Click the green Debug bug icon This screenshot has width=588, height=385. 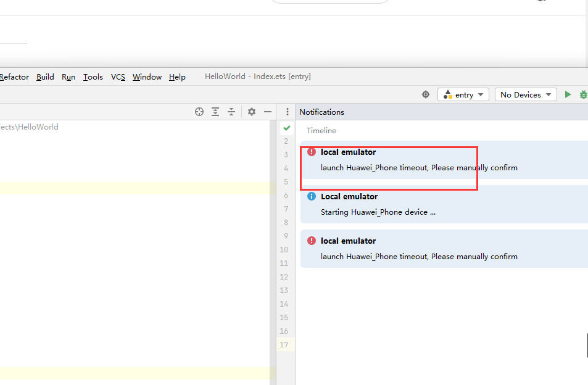pos(584,94)
